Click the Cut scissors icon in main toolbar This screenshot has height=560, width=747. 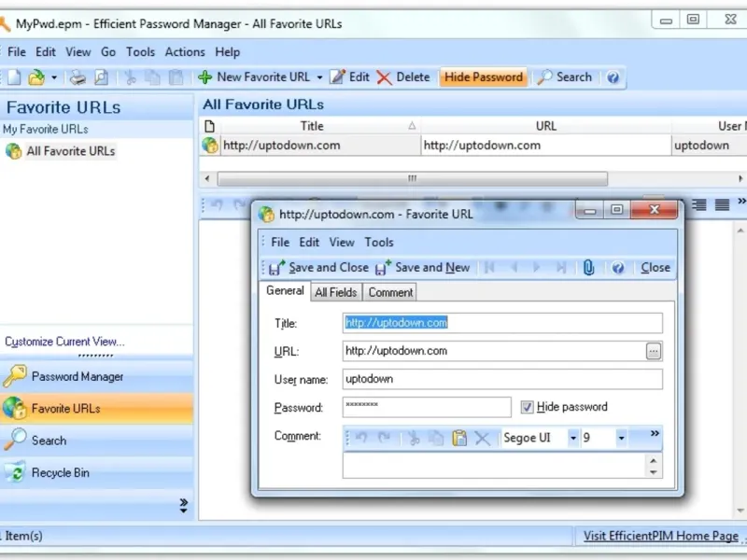[130, 77]
